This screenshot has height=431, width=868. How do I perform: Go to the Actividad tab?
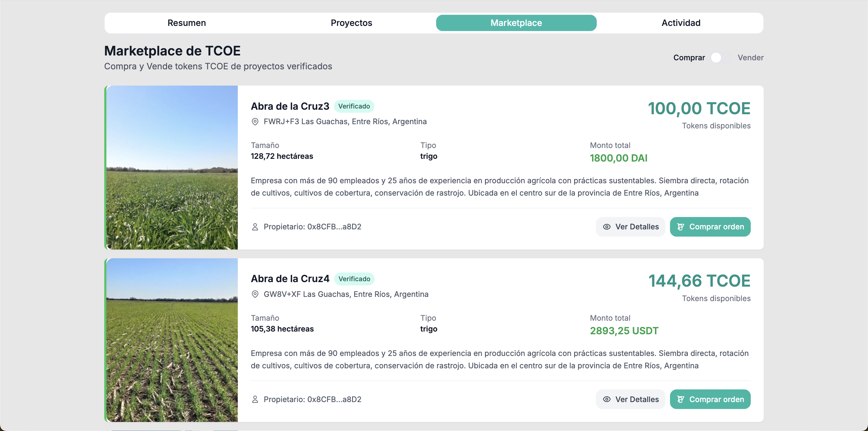click(681, 23)
